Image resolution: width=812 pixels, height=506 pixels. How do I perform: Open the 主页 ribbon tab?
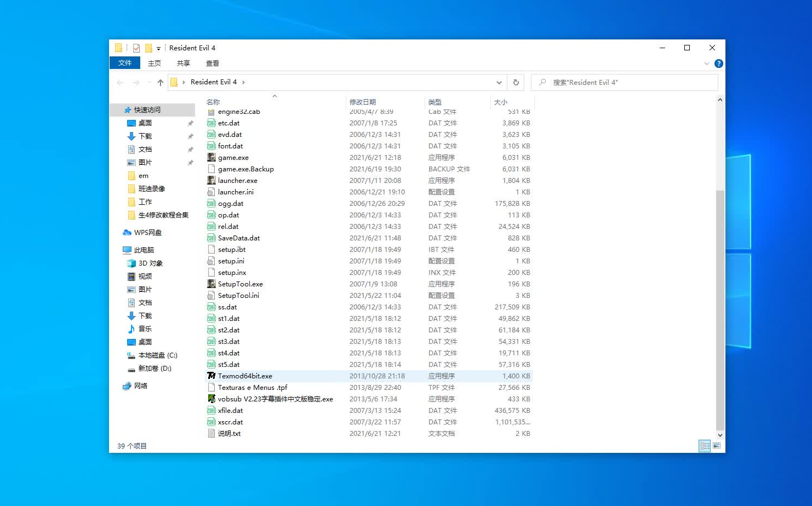pos(155,63)
